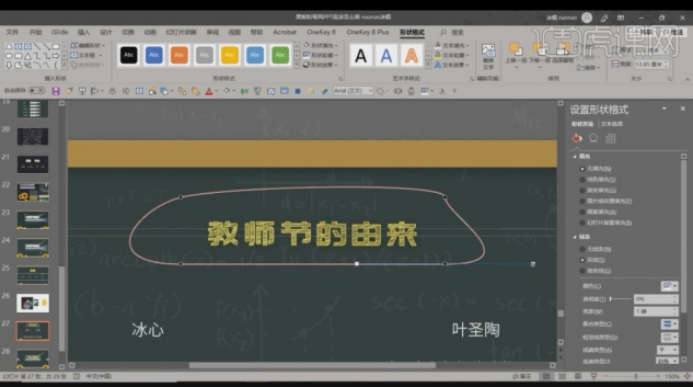Click the Slide Sorter view icon
693x387 pixels.
(562, 376)
